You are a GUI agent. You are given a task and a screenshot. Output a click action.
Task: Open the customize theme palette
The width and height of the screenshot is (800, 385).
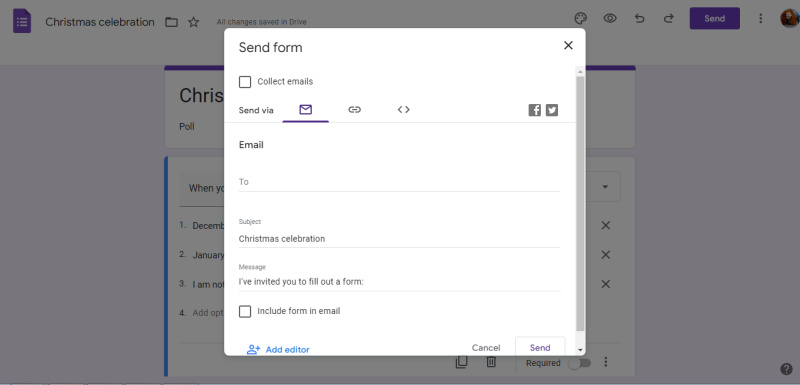[x=581, y=18]
